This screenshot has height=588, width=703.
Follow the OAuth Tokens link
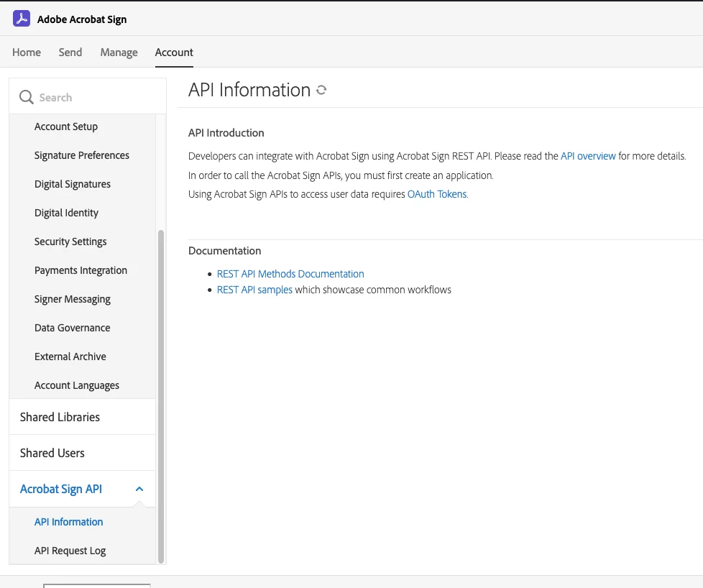[x=437, y=194]
